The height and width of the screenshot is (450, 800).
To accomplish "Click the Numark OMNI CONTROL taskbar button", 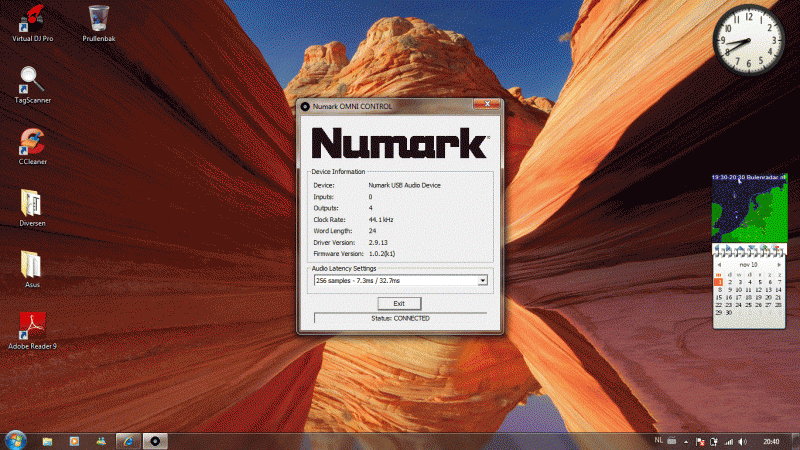I will tap(155, 441).
